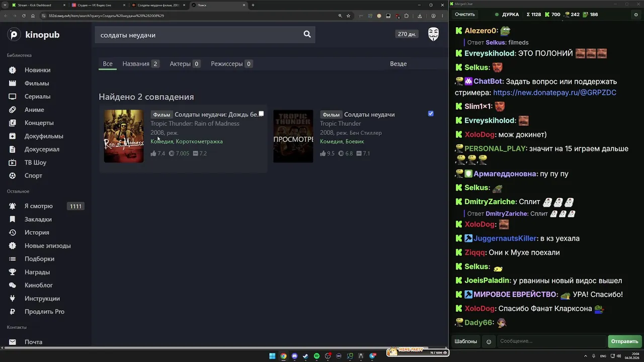This screenshot has width=644, height=362.
Task: Click username PERSONAL_PLAY in chat
Action: [x=496, y=149]
